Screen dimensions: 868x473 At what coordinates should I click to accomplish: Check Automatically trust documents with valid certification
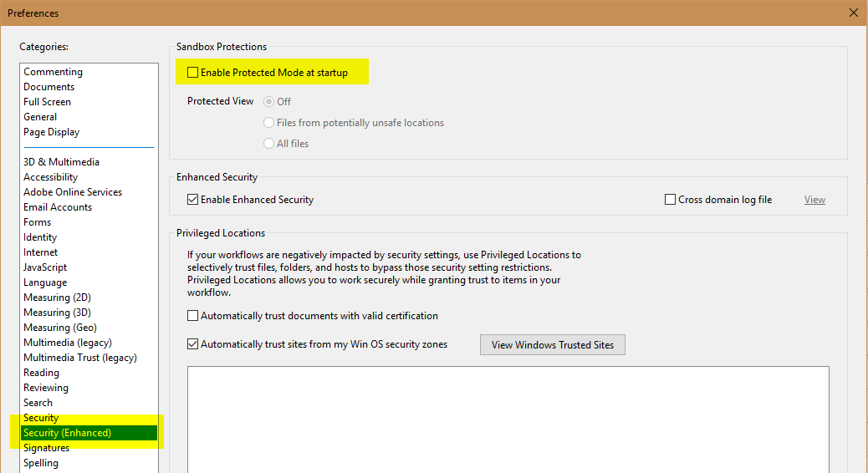[x=193, y=316]
